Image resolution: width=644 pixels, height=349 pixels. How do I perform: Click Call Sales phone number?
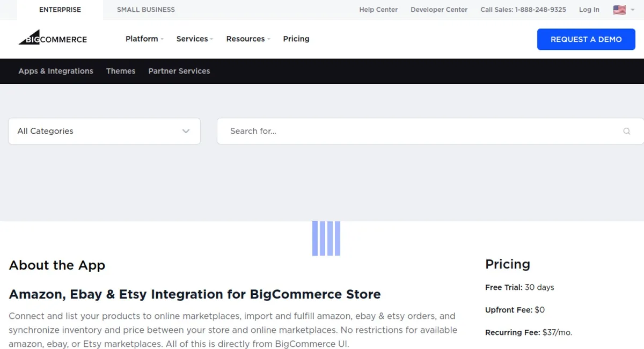(523, 10)
